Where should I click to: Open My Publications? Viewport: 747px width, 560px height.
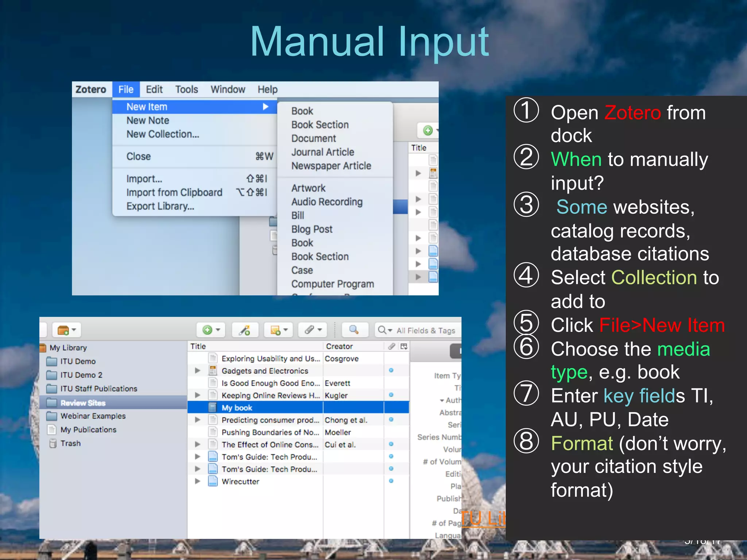88,430
